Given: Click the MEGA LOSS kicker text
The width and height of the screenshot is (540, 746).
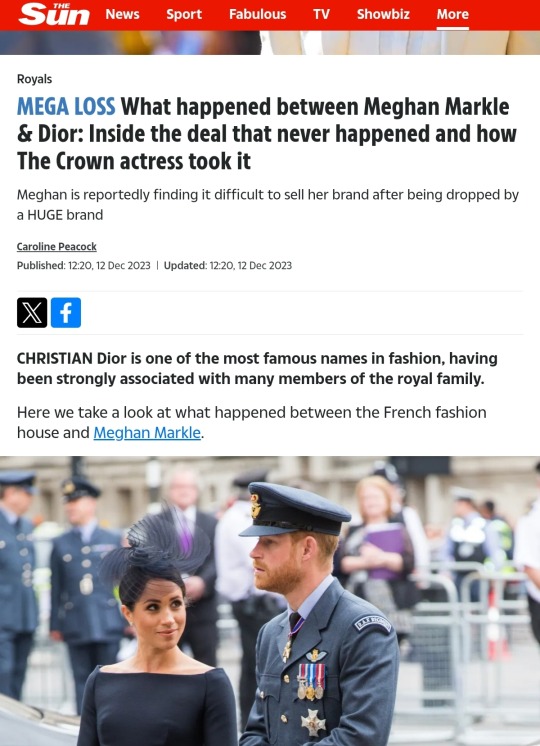Looking at the screenshot, I should (x=66, y=107).
